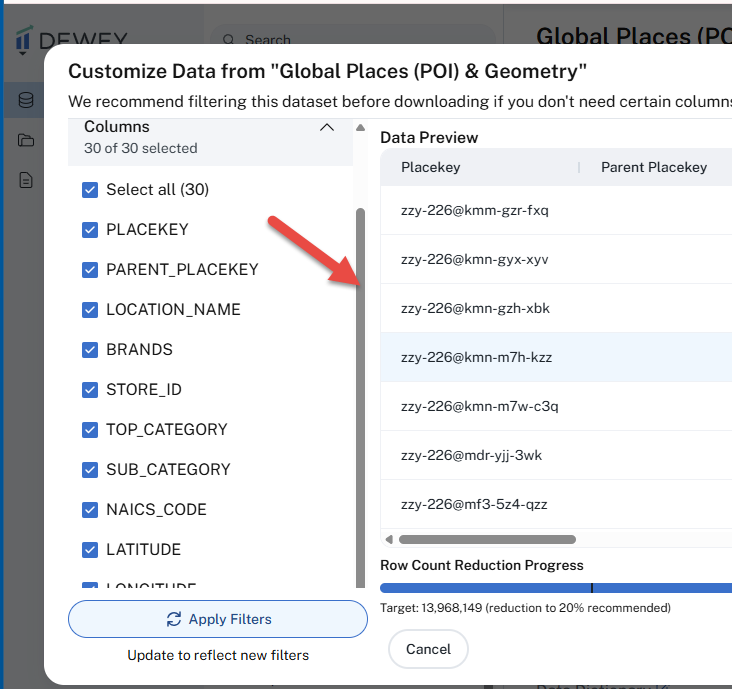Uncheck the TOP_CATEGORY column
Screen dimensions: 732x689
click(x=90, y=430)
